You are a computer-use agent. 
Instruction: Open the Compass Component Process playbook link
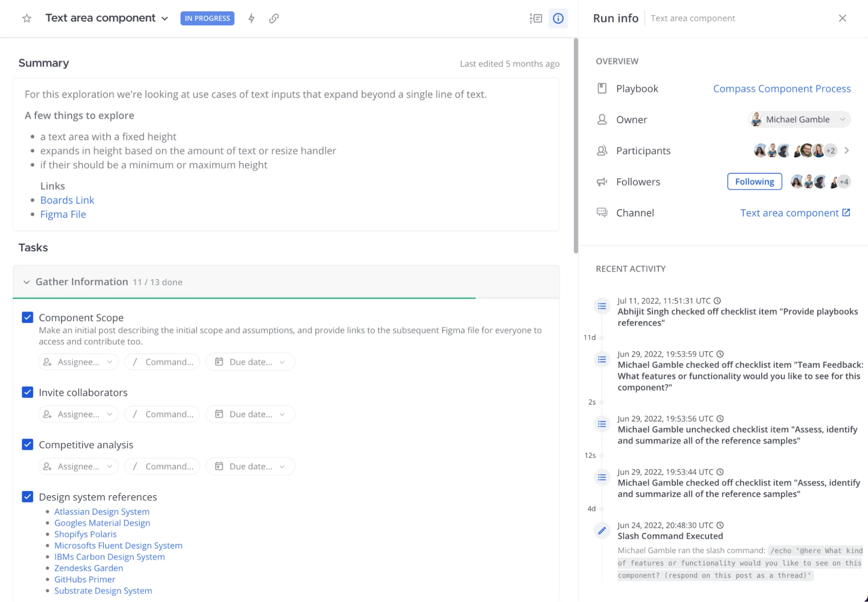pos(782,89)
